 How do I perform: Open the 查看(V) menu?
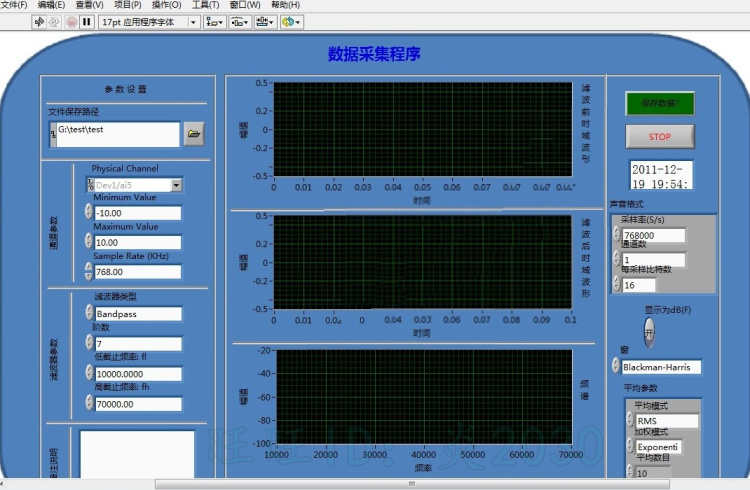89,5
